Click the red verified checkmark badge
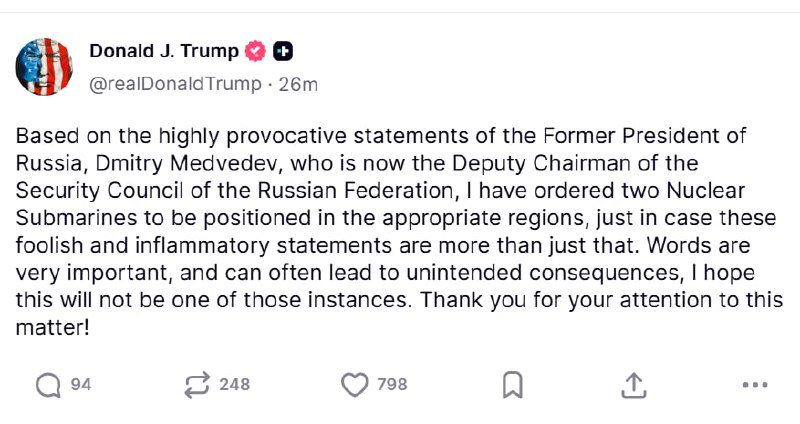 (x=257, y=51)
